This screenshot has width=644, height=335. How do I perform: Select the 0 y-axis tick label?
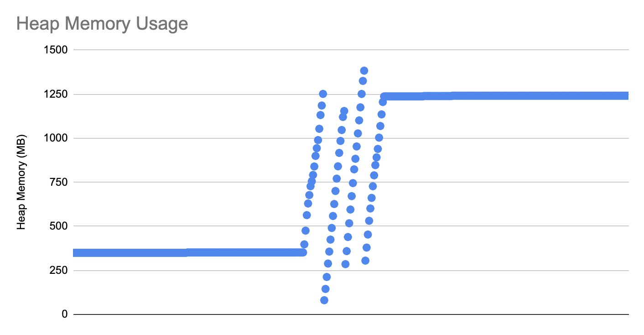click(65, 314)
